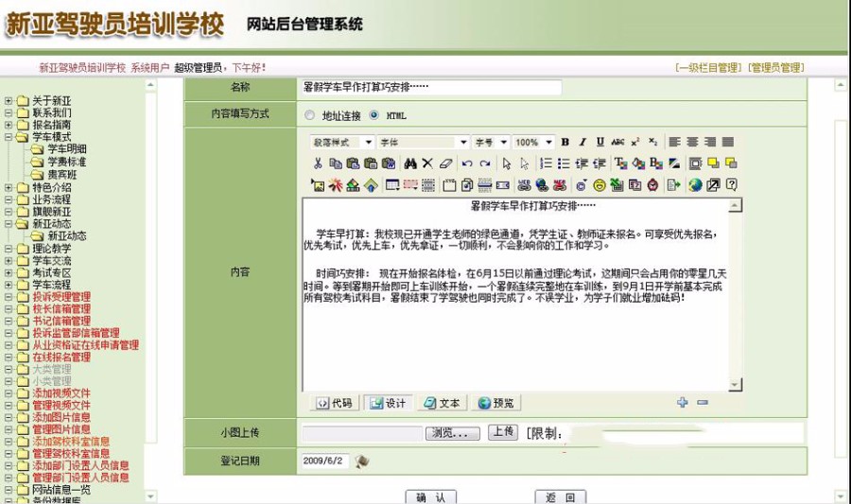Insert a numbered list
The height and width of the screenshot is (504, 851).
(x=547, y=164)
